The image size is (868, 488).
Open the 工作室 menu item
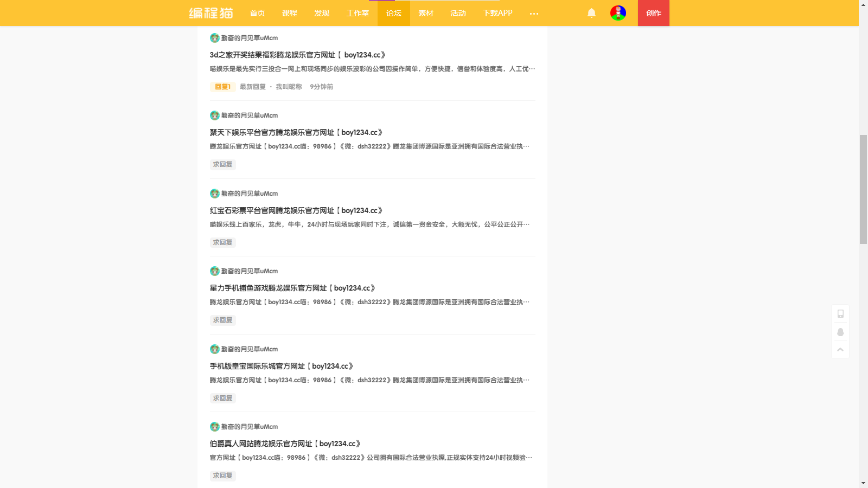click(x=358, y=13)
